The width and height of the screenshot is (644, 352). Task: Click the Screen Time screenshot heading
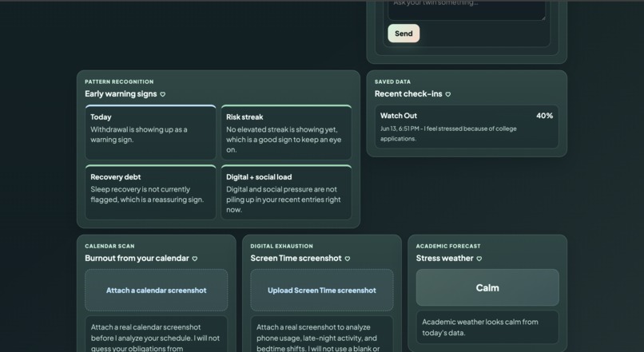(296, 259)
